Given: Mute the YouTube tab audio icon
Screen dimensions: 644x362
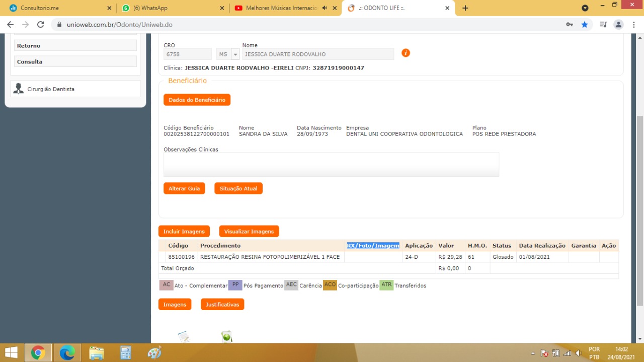Looking at the screenshot, I should click(x=325, y=8).
